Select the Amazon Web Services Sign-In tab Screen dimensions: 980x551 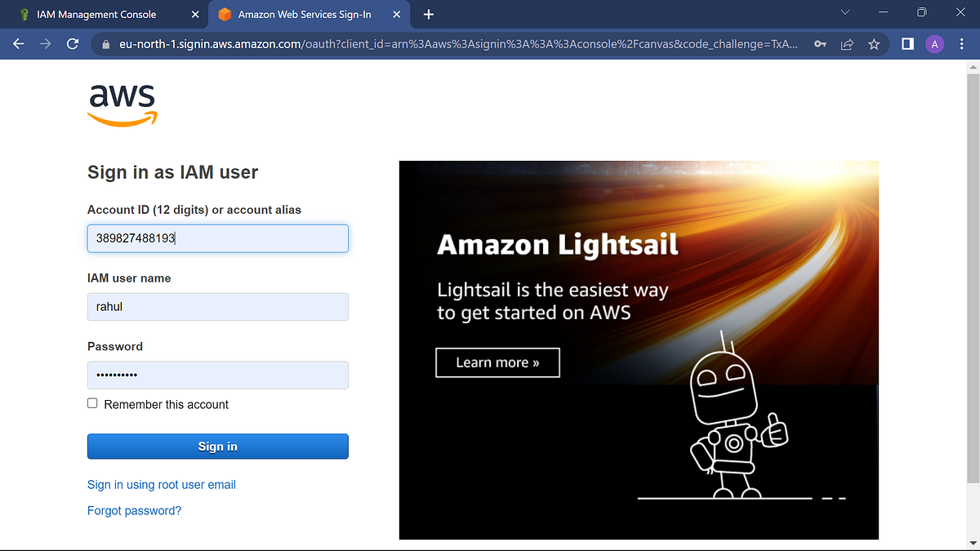[x=302, y=14]
